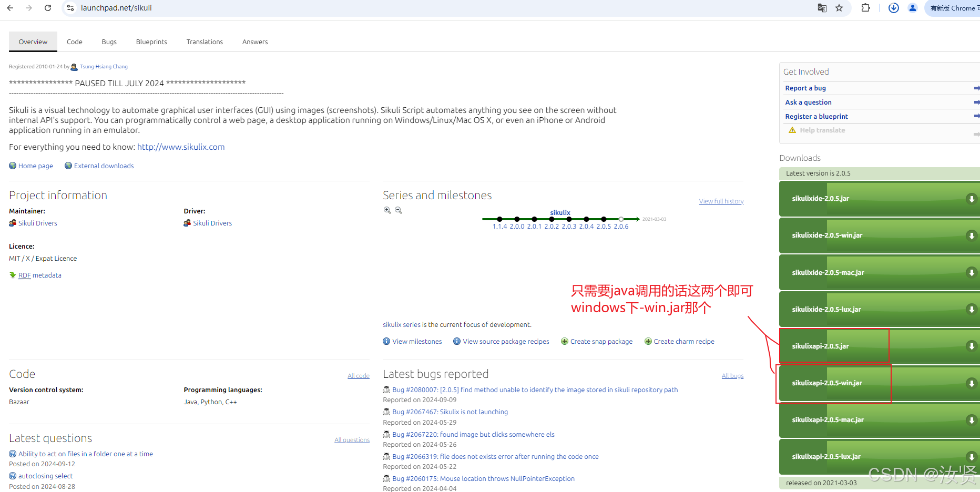Click the sikulix series label on timeline

click(560, 213)
